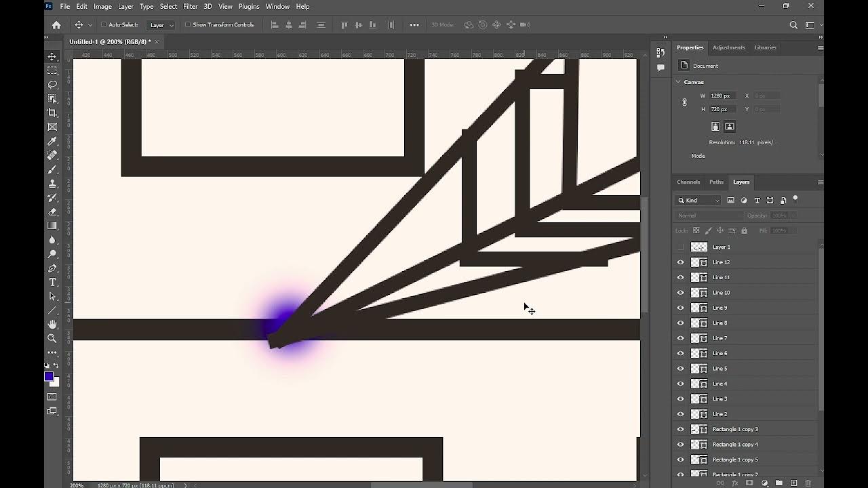Click the more align options ellipsis button
868x488 pixels.
pos(414,25)
